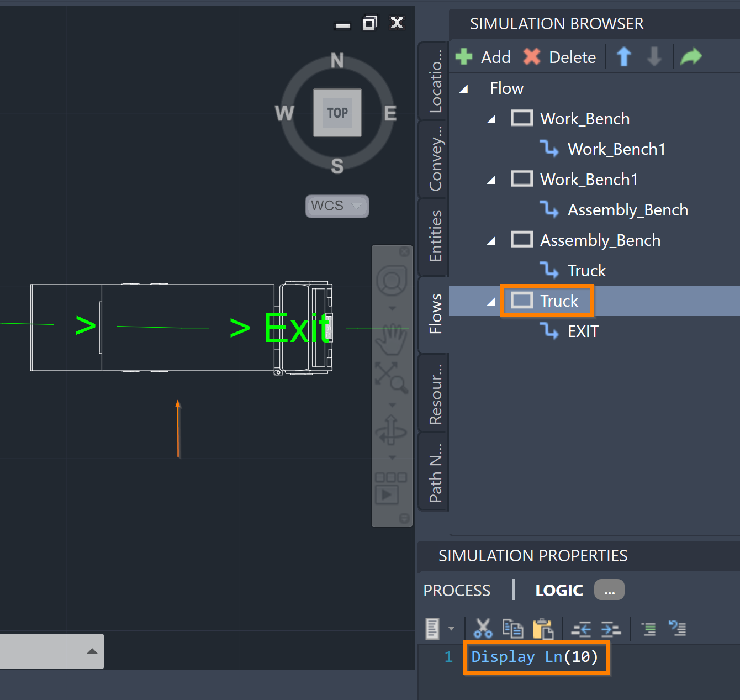The image size is (740, 700).
Task: Click the logic document template icon
Action: (432, 628)
